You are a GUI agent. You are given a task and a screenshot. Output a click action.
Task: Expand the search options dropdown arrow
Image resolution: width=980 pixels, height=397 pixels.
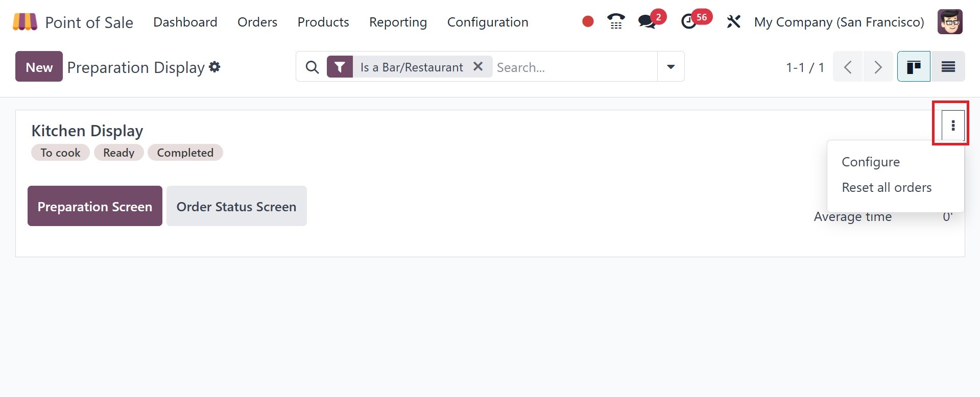(x=671, y=67)
